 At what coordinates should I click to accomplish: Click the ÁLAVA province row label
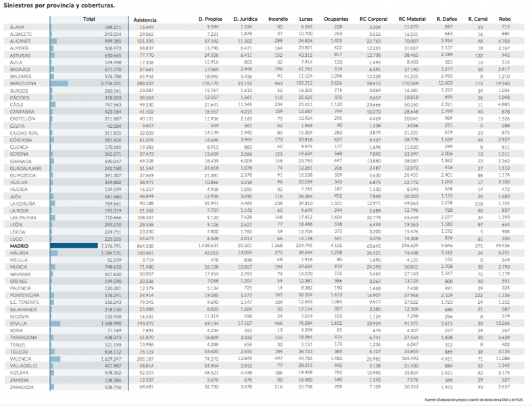[x=17, y=27]
